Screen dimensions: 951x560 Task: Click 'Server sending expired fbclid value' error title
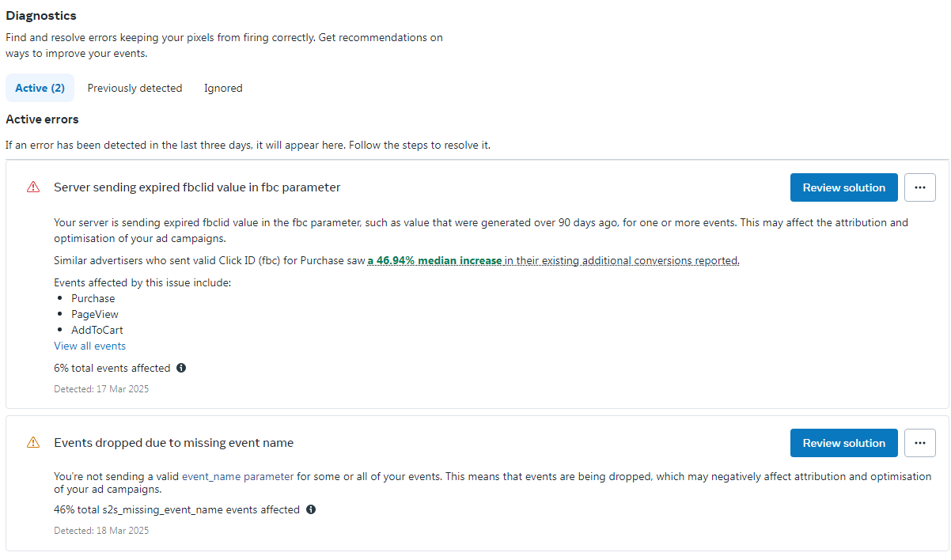coord(197,187)
